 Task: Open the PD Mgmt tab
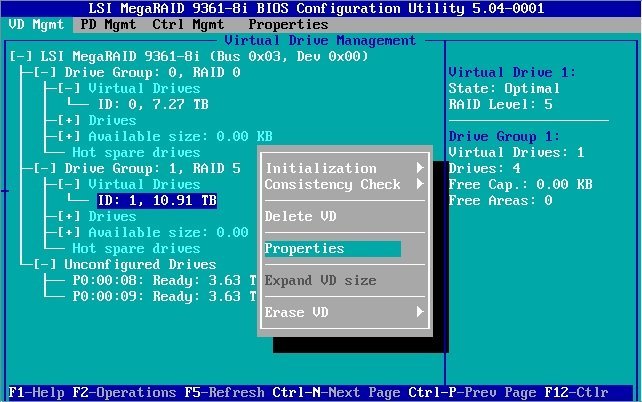pos(108,25)
